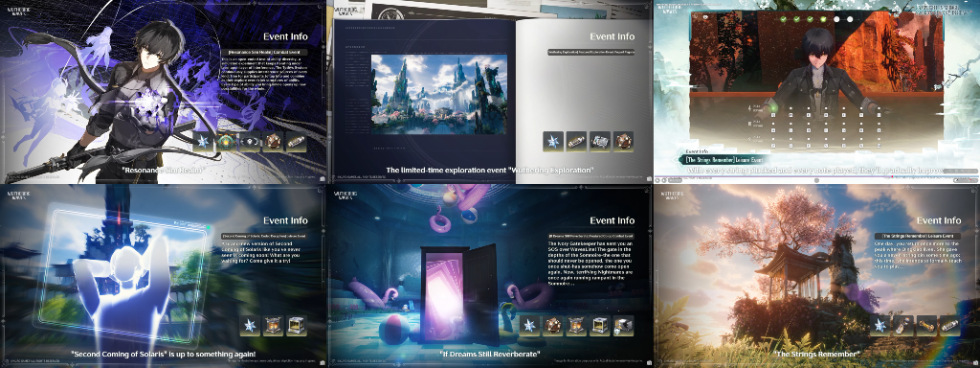
Task: Click last white empty dot in minigame progress row
Action: point(850,19)
